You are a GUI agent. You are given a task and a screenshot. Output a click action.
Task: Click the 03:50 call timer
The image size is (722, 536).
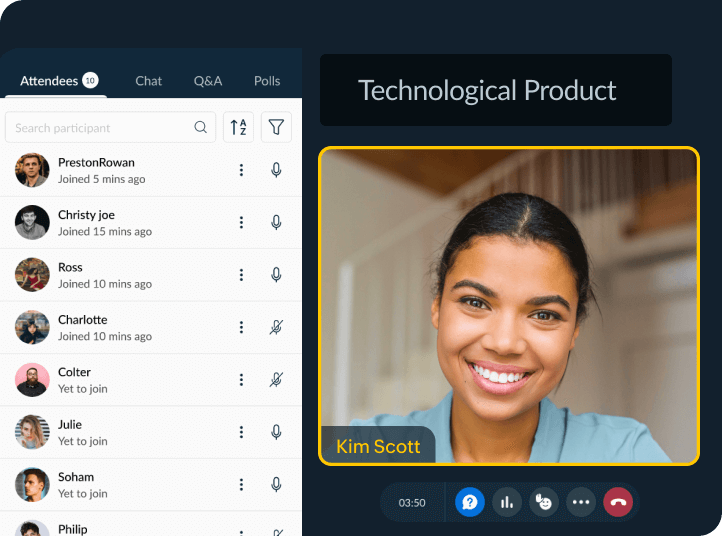[412, 503]
